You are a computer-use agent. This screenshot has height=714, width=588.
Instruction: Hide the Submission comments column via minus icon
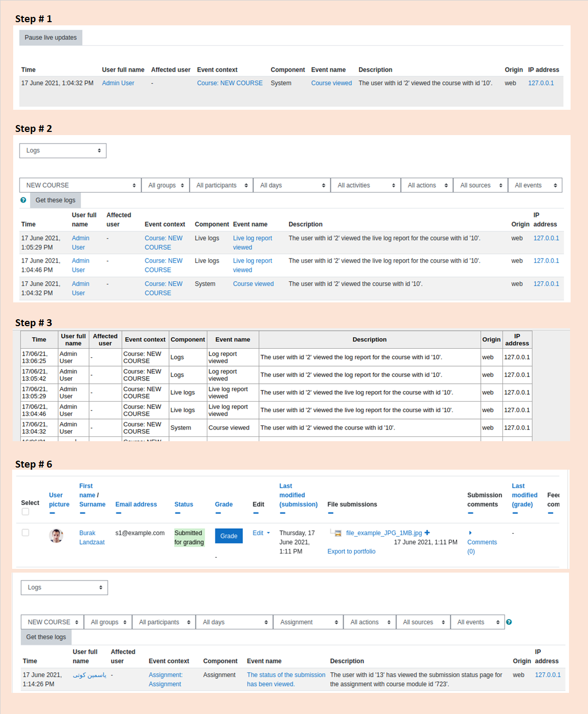pyautogui.click(x=470, y=513)
